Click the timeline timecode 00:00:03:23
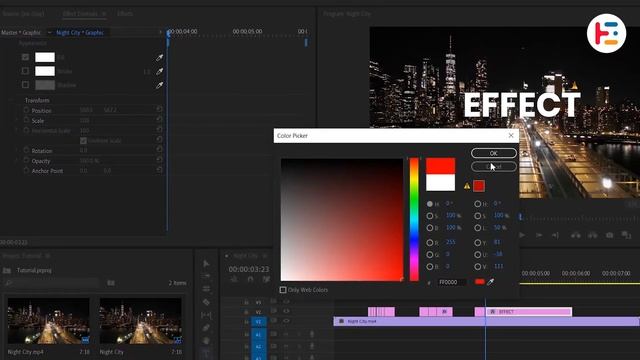Image resolution: width=640 pixels, height=360 pixels. 249,269
